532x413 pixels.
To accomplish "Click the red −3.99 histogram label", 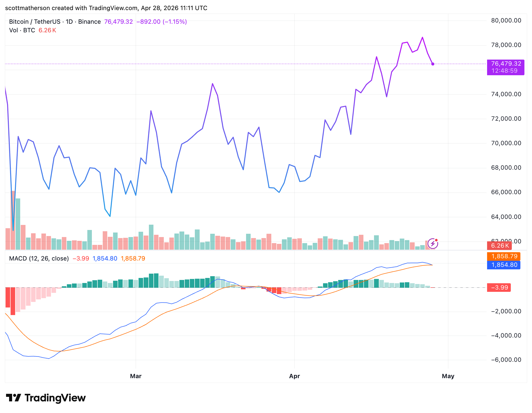I will (x=499, y=288).
